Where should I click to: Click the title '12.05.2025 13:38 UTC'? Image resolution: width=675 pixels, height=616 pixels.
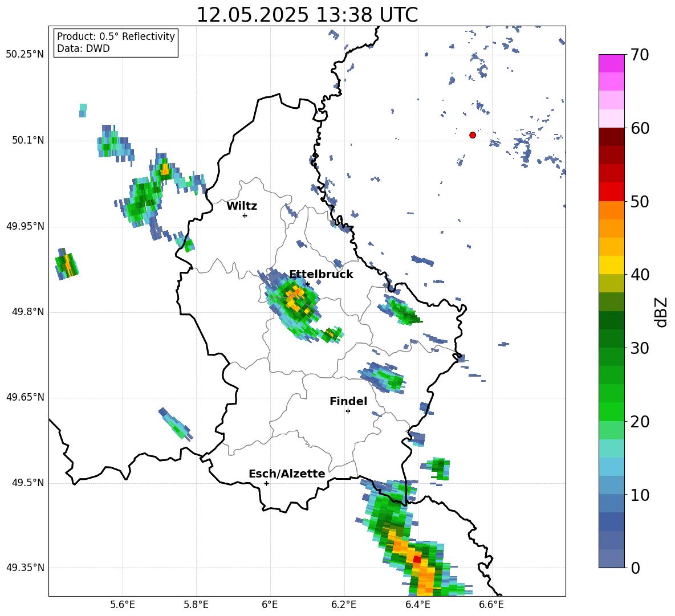307,15
